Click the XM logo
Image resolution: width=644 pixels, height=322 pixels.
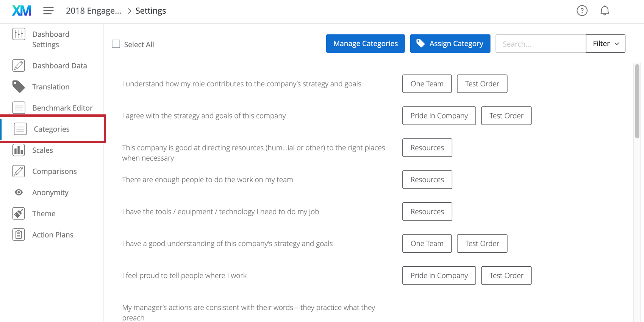pos(22,11)
